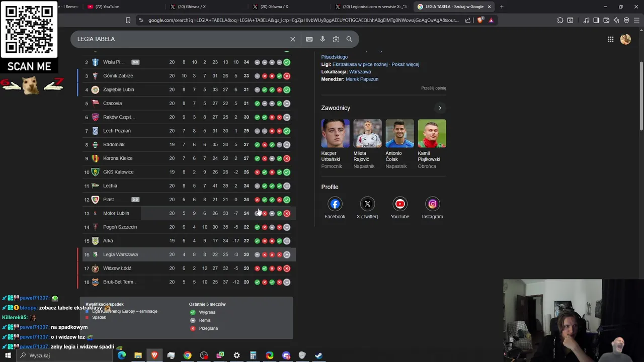
Task: Click Lech Poznań team name
Action: tap(117, 131)
